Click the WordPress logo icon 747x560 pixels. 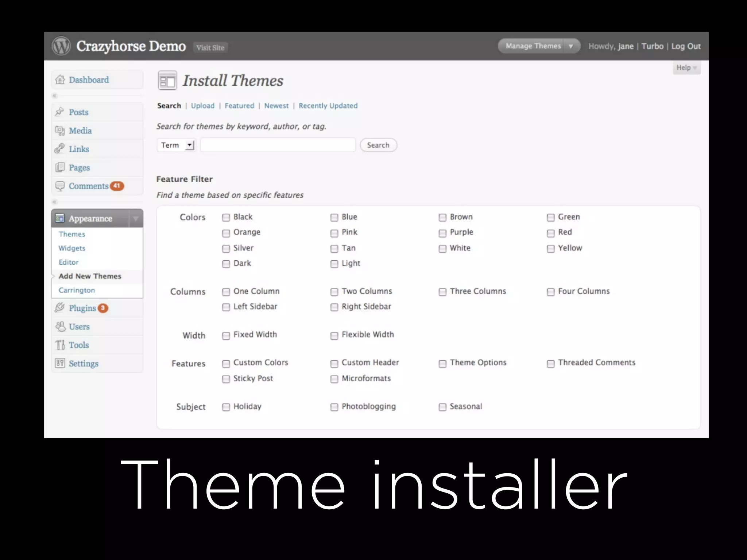(61, 46)
